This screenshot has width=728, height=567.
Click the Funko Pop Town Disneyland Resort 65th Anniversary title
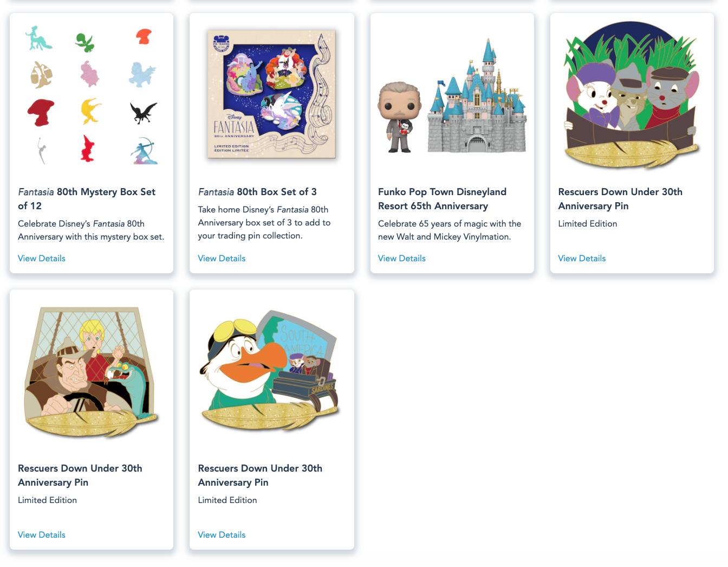tap(443, 199)
